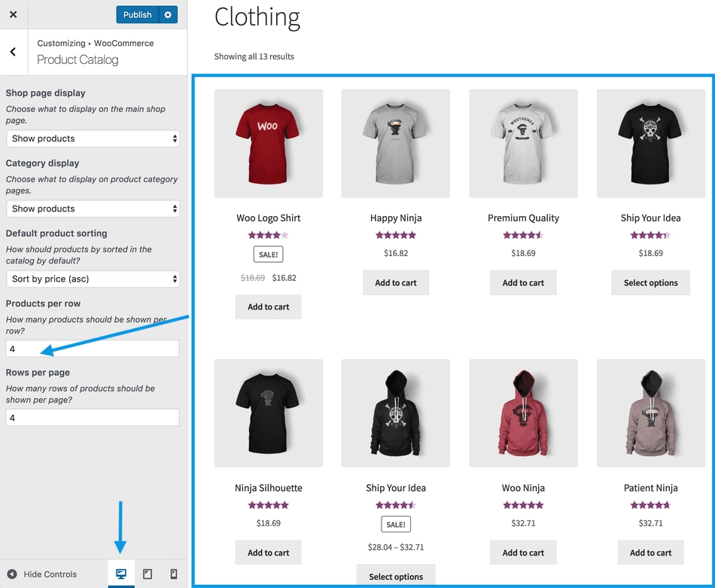Click the $16.82 price under Happy Ninja
Viewport: 715px width, 588px height.
tap(396, 253)
